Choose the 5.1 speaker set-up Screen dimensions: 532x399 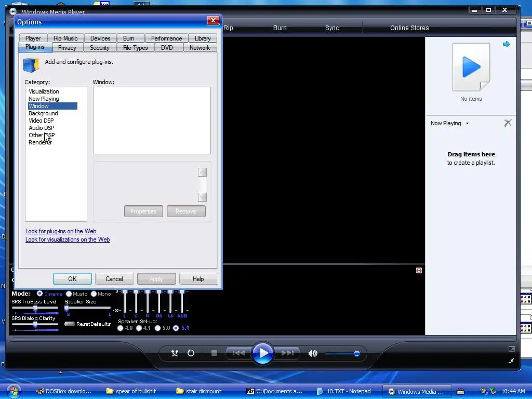[x=176, y=328]
